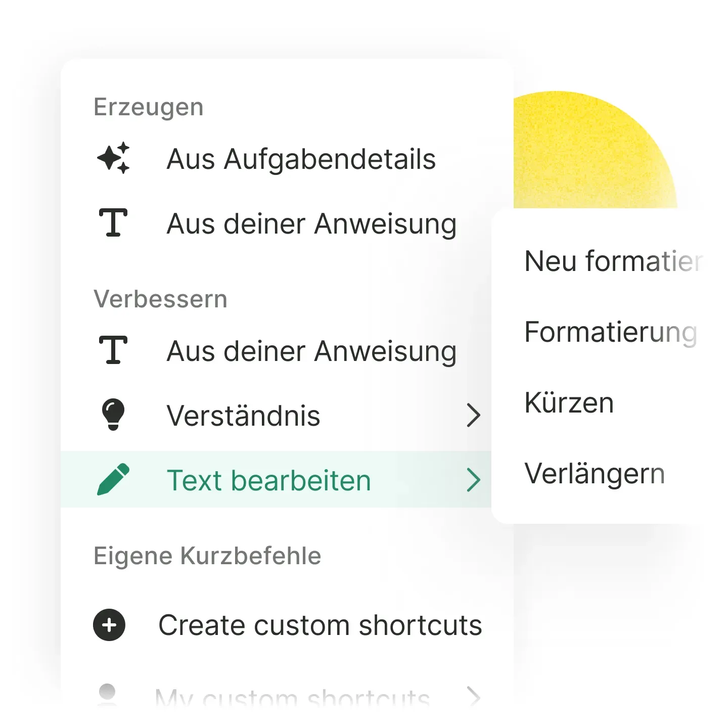This screenshot has width=728, height=728.
Task: Choose Aus deiner Anweisung label under Verbessern
Action: [x=311, y=351]
